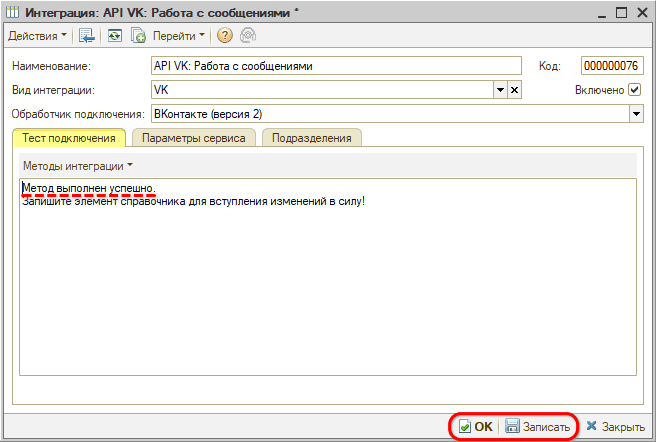
Task: Click the Записать button
Action: point(540,427)
